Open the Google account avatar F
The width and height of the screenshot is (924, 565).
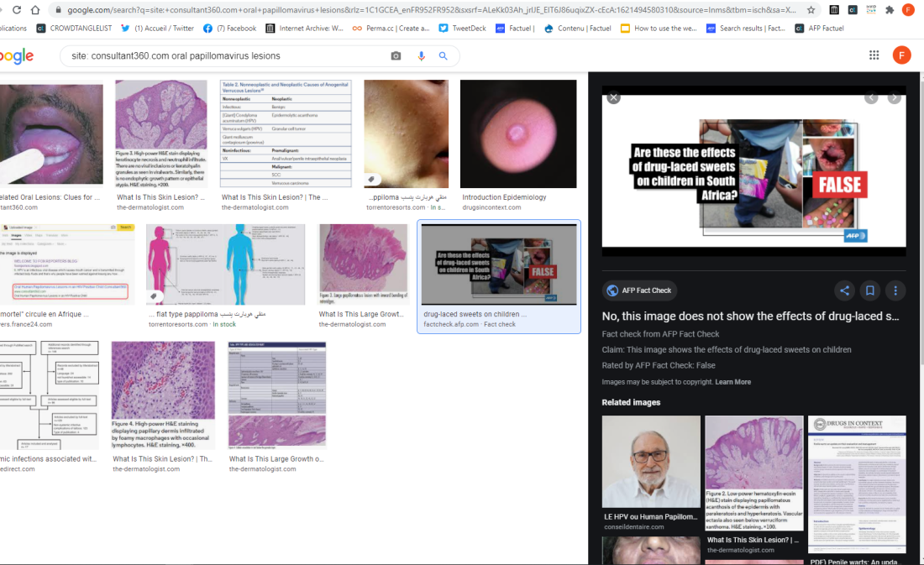pos(901,55)
